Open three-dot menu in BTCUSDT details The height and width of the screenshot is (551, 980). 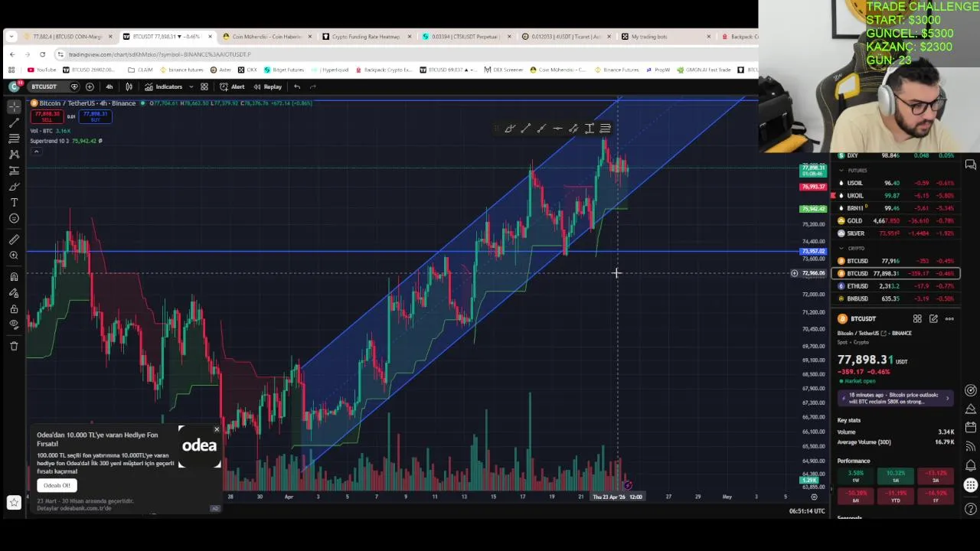point(949,319)
